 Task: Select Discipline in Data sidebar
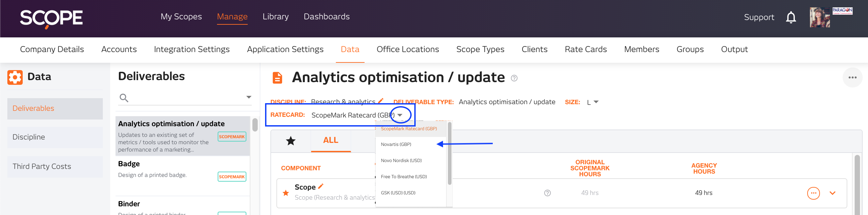(x=55, y=137)
